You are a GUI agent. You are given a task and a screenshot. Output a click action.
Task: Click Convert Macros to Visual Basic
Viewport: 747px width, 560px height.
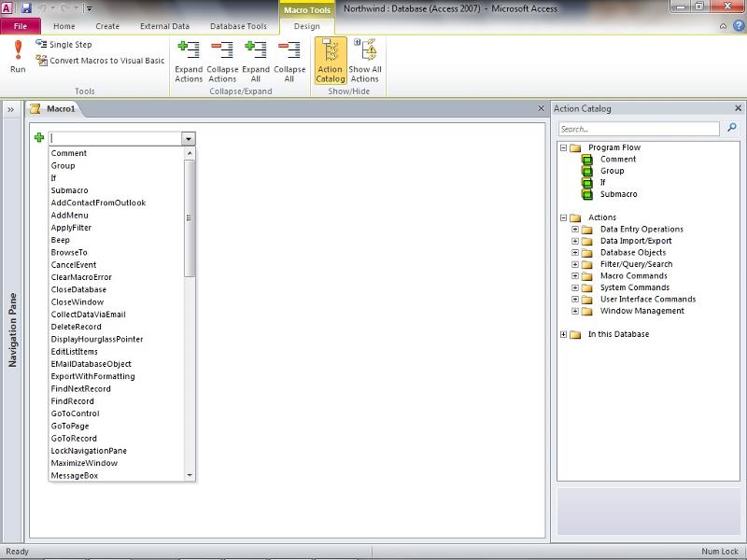click(x=101, y=61)
